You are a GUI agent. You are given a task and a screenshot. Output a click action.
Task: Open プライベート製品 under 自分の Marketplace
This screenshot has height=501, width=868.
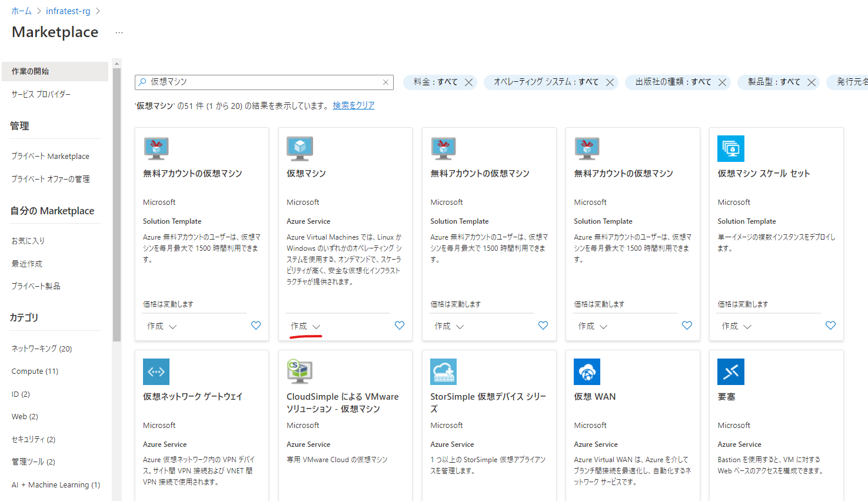point(36,286)
